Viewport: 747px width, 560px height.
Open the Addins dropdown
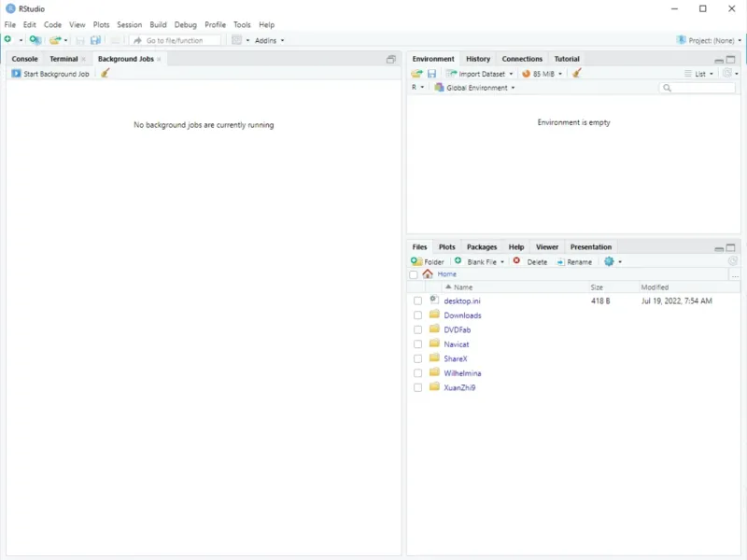269,40
